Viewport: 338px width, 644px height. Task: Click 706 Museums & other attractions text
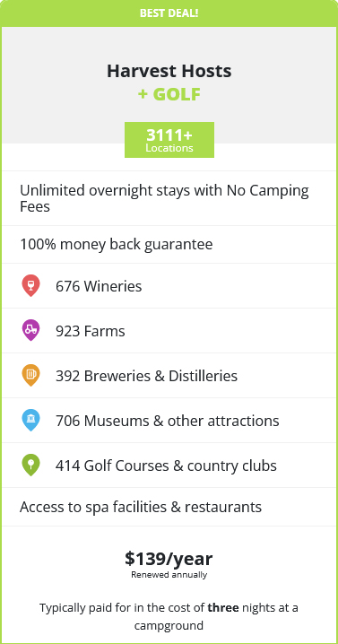tap(168, 421)
